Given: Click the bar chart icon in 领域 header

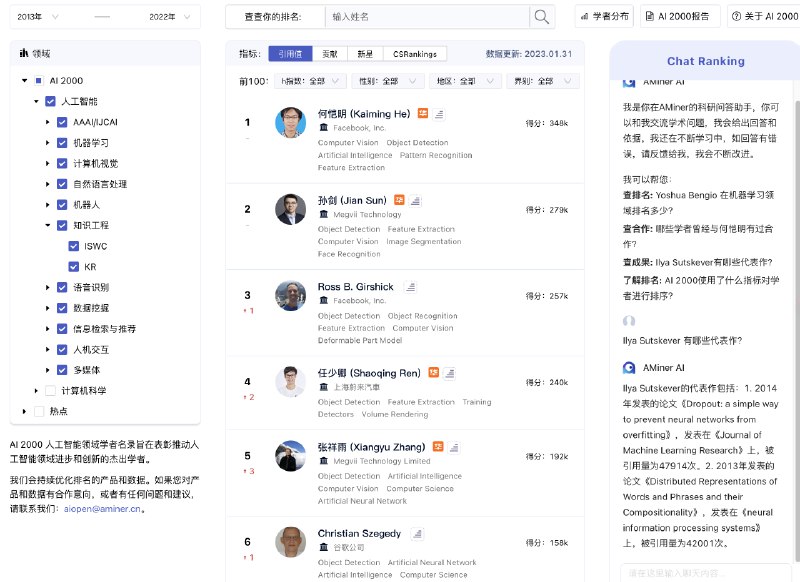Looking at the screenshot, I should 23,53.
